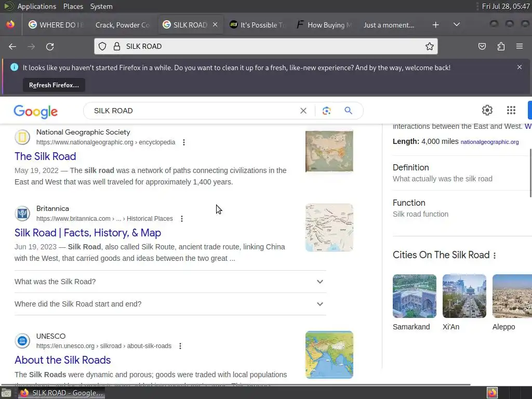Click the clock showing Fri Jul 28, 05:47
This screenshot has width=532, height=399.
click(505, 6)
